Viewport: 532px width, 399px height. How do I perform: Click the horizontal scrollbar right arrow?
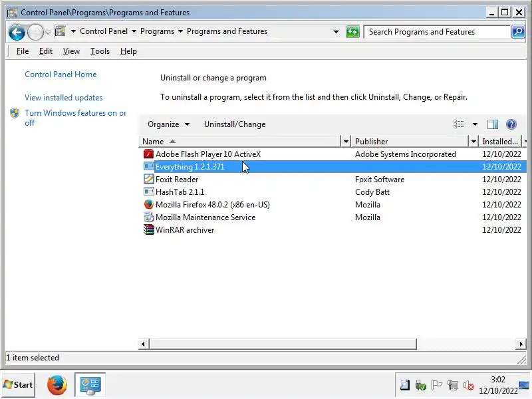point(521,344)
